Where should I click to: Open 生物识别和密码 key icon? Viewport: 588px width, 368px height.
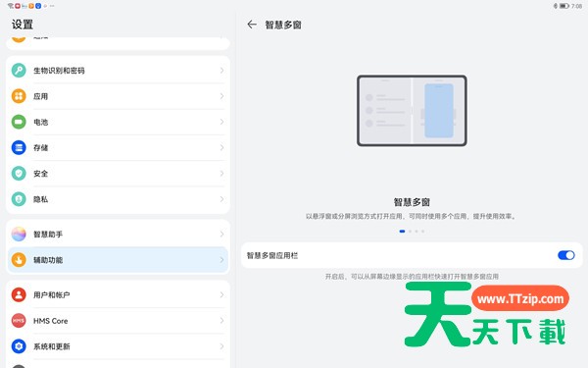[x=19, y=71]
